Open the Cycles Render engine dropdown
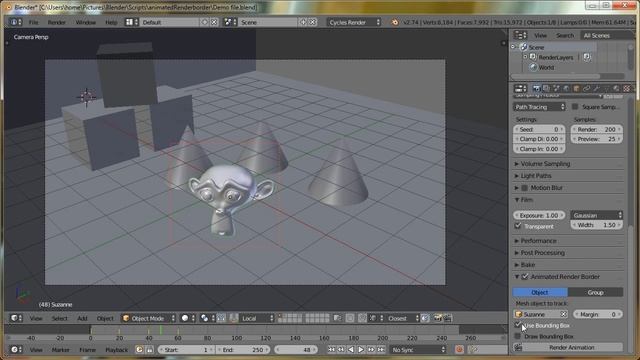The width and height of the screenshot is (640, 360). pos(354,22)
